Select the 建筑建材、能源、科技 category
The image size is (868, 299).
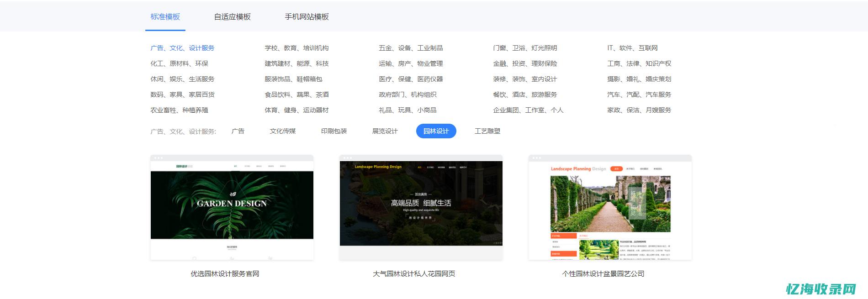(296, 63)
